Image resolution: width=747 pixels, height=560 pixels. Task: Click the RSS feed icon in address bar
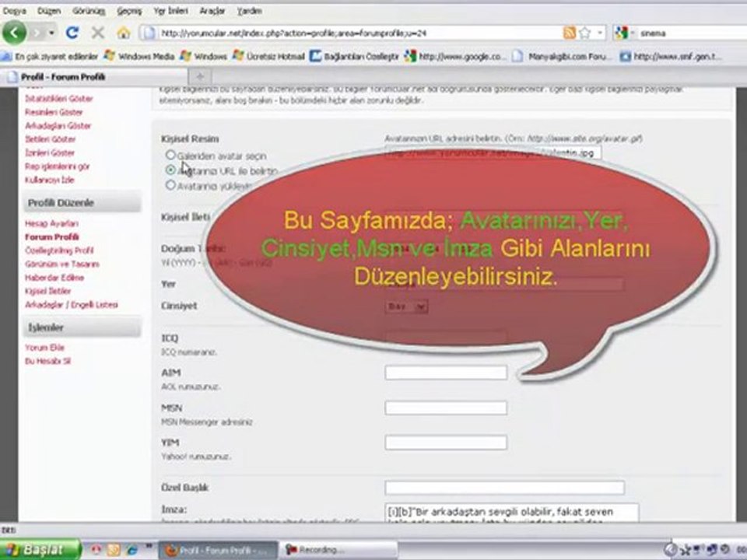pos(570,33)
